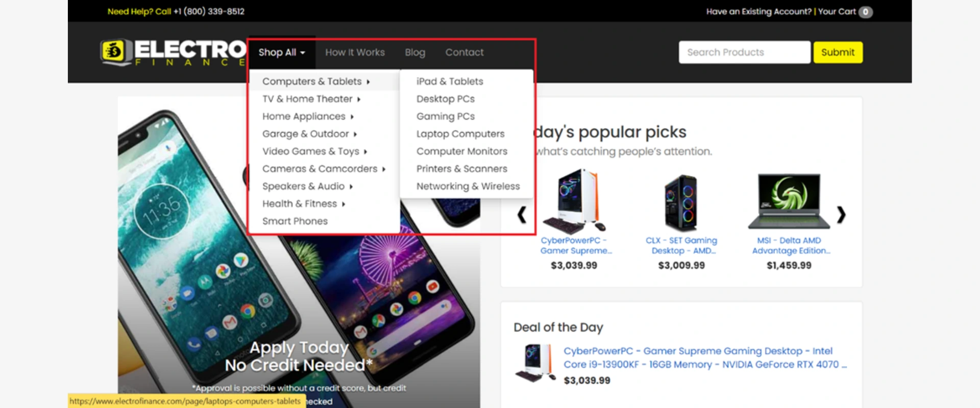The height and width of the screenshot is (408, 980).
Task: Open the CLX SET Gaming Desktop image
Action: tap(681, 202)
